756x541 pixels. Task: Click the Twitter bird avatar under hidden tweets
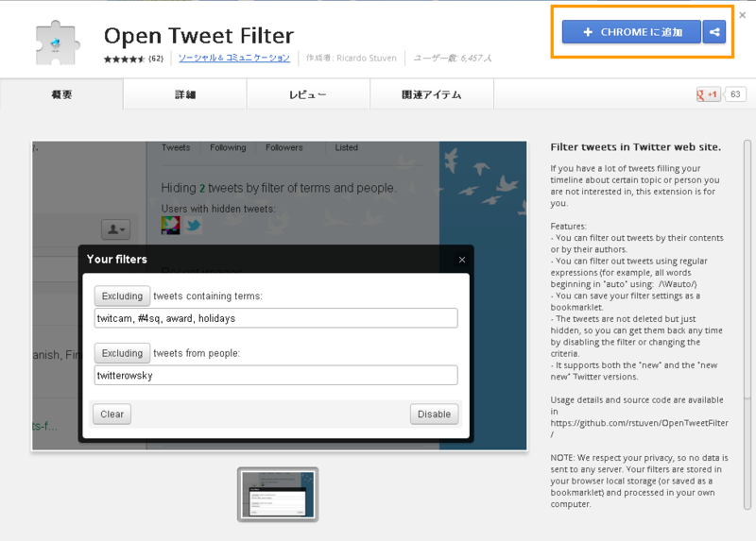[194, 225]
